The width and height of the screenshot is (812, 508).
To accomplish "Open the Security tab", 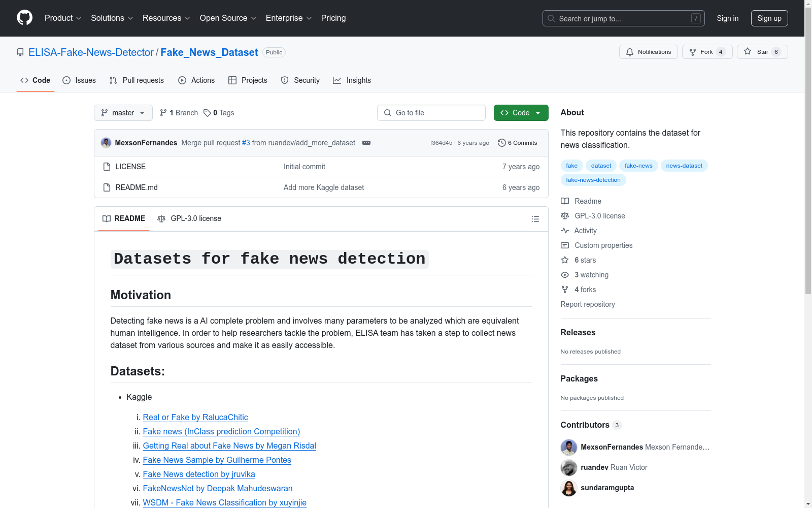I will pyautogui.click(x=300, y=80).
